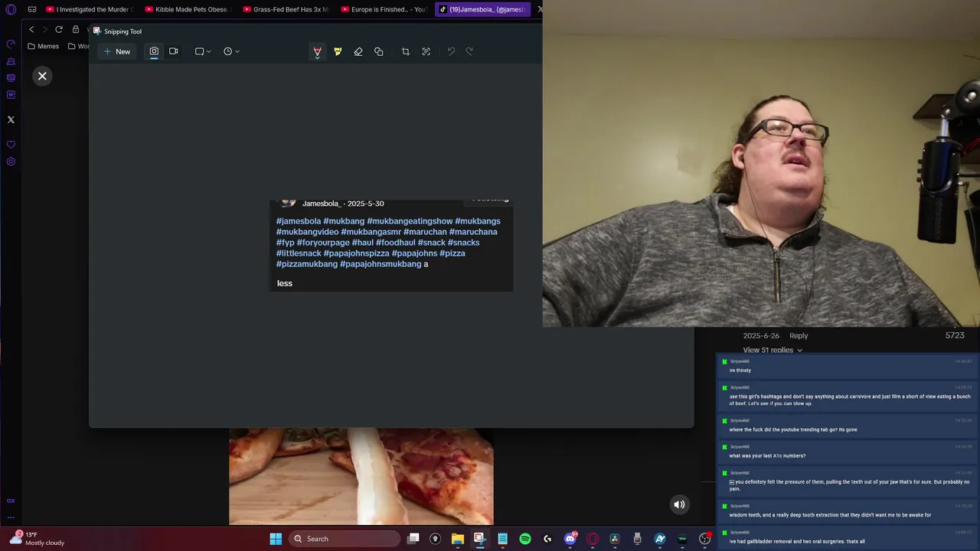Reload the current browser page

[x=59, y=29]
